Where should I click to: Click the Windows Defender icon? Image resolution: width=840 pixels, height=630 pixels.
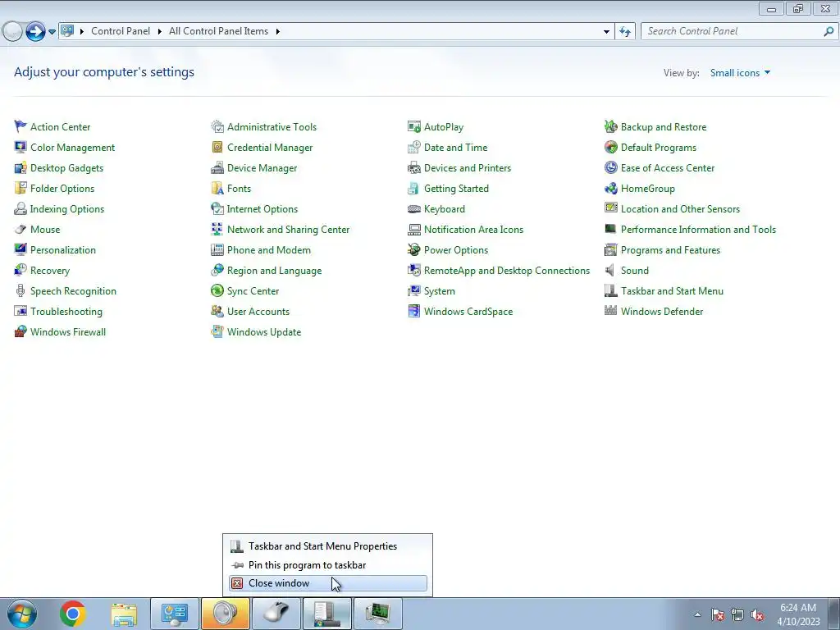pos(610,311)
